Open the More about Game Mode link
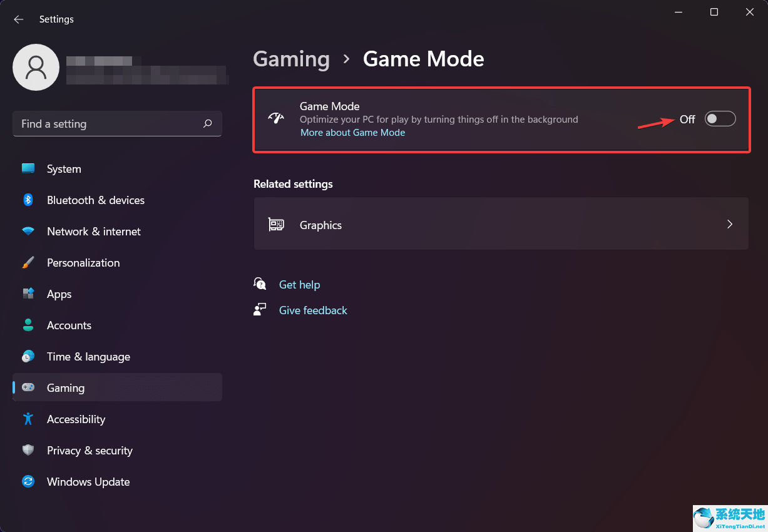 pyautogui.click(x=352, y=132)
